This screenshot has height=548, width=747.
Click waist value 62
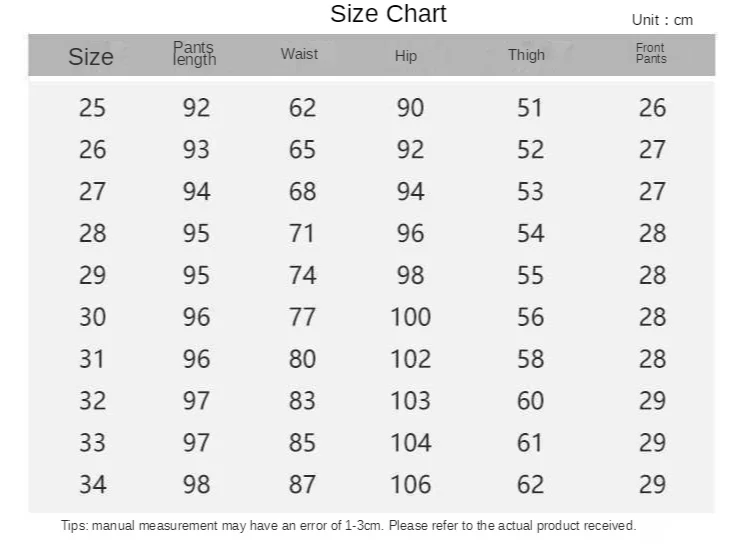(x=302, y=108)
